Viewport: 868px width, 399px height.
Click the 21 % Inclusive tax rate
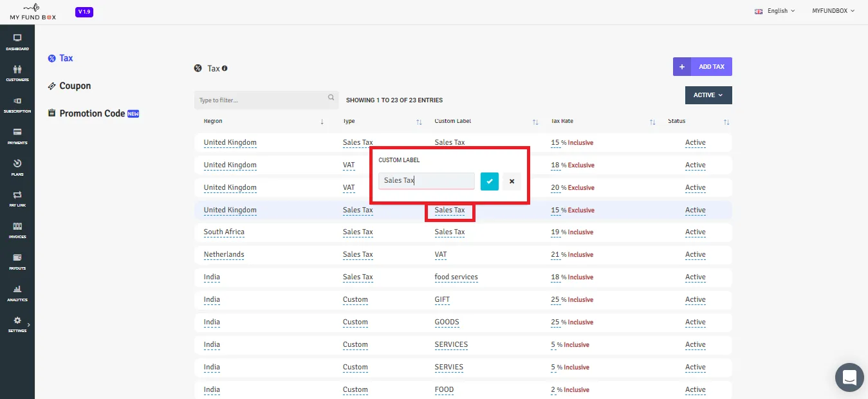click(572, 254)
